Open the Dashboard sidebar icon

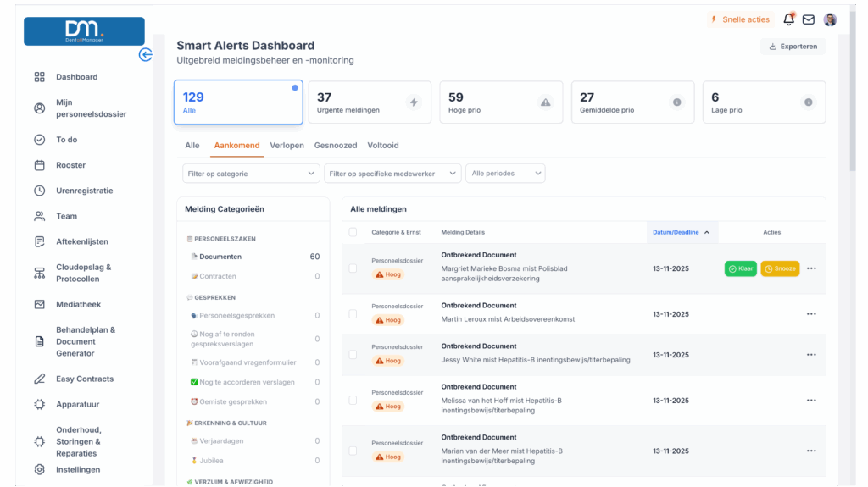tap(39, 77)
